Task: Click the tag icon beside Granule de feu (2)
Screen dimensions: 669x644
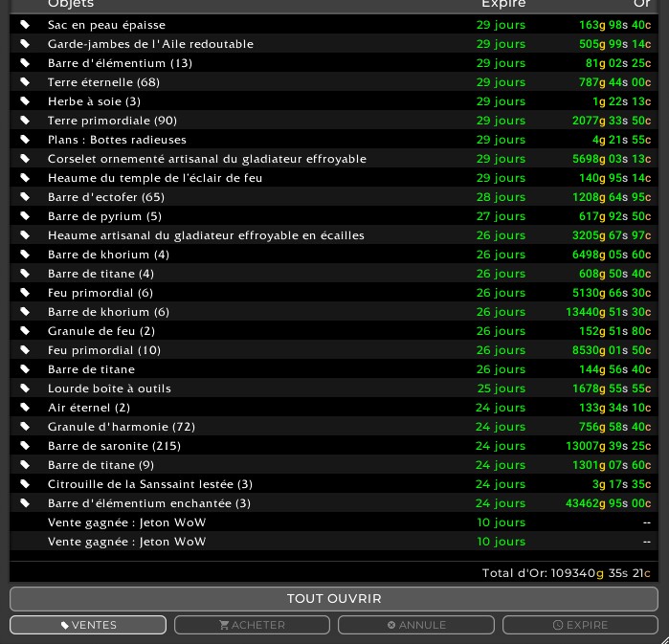Action: [x=25, y=331]
